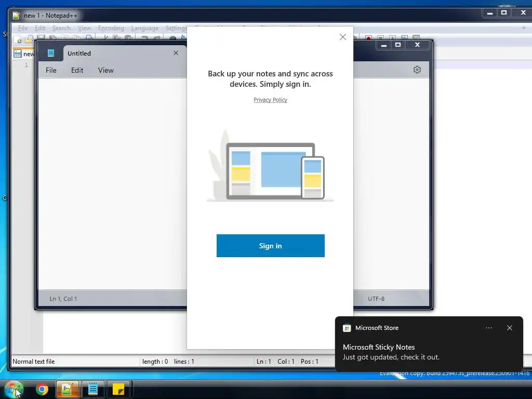Click the Open file icon in Notepad++ toolbar

pos(29,39)
